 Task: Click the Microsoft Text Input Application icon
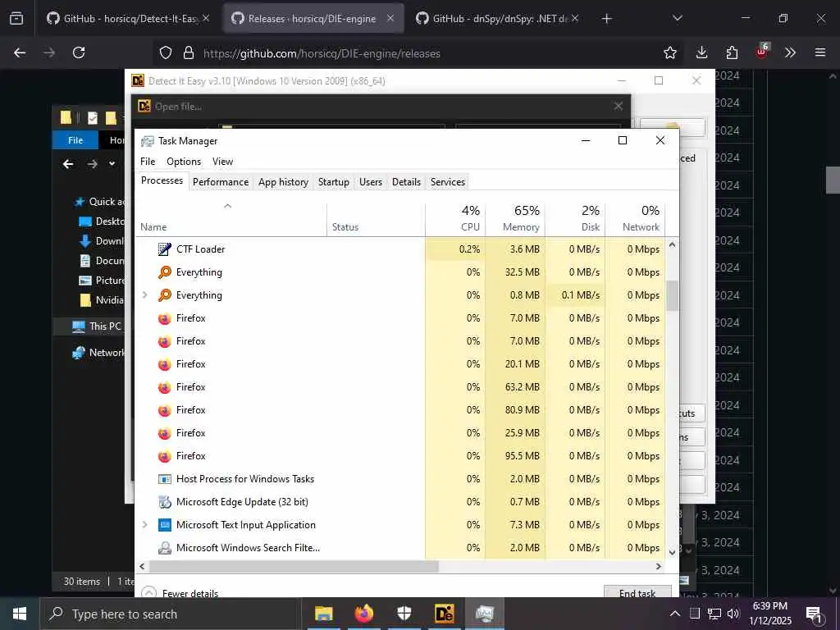tap(164, 525)
